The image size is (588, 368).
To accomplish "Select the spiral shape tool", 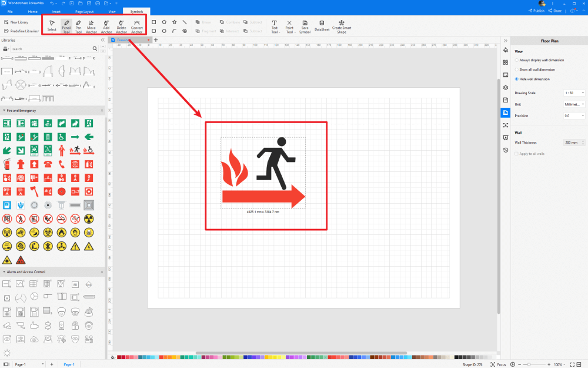I will 185,31.
